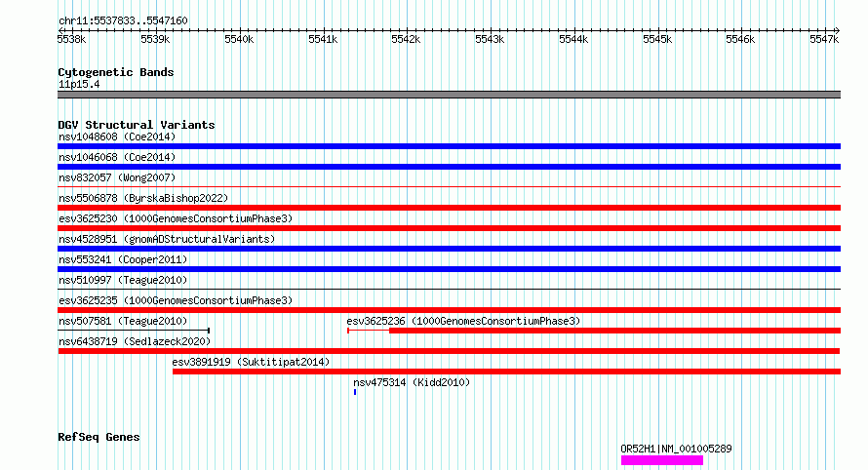Click the nsv475314 (Kidd2010) label
This screenshot has height=470, width=868.
coord(412,382)
